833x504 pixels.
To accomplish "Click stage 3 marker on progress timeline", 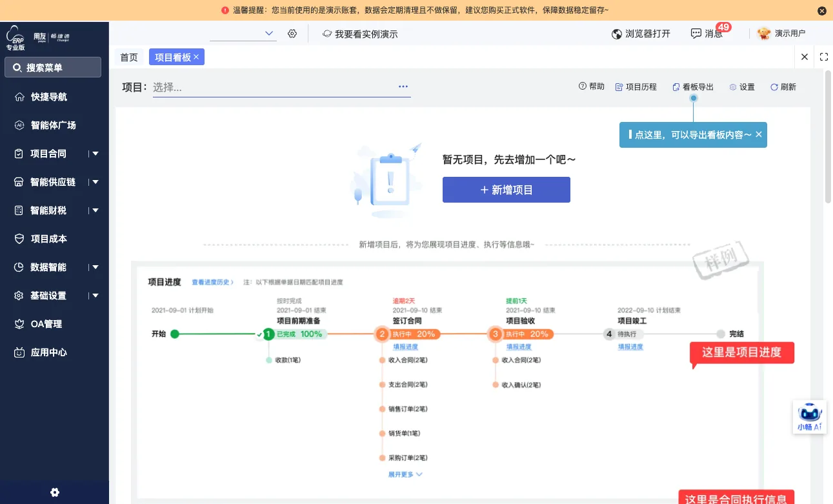I will coord(496,334).
